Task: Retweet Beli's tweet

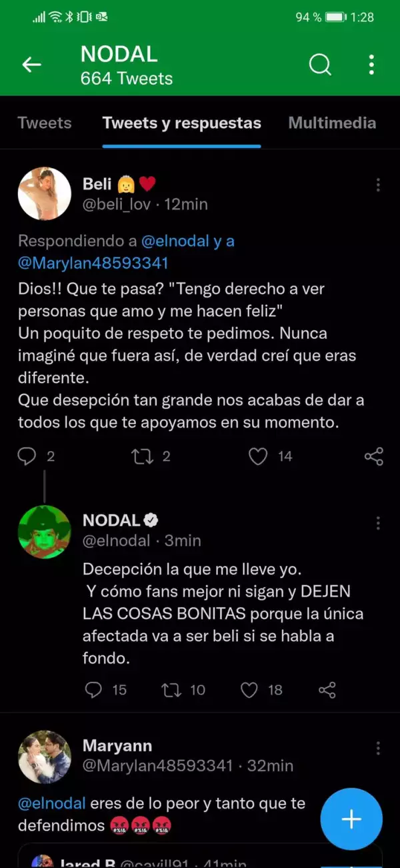Action: click(x=141, y=456)
